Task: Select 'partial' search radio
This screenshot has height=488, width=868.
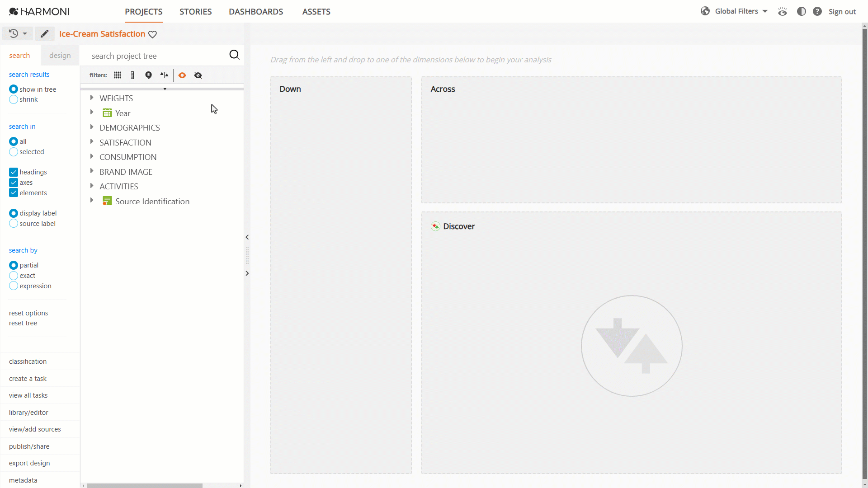Action: pos(14,265)
